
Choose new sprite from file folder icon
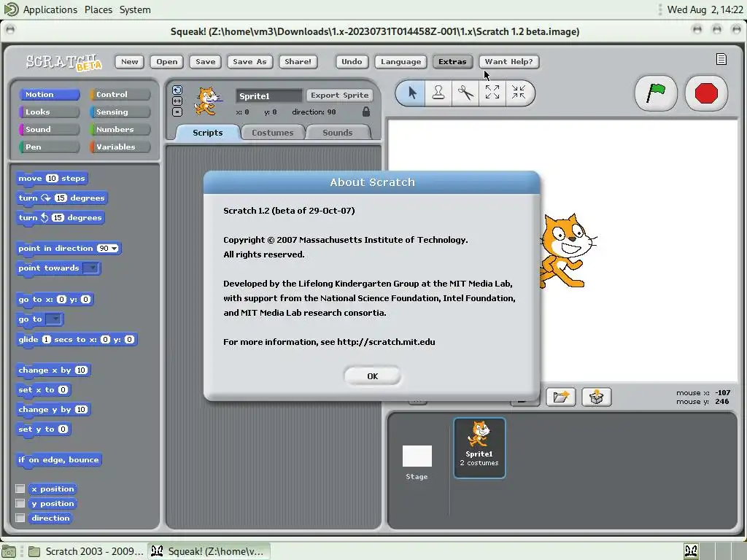(x=561, y=397)
